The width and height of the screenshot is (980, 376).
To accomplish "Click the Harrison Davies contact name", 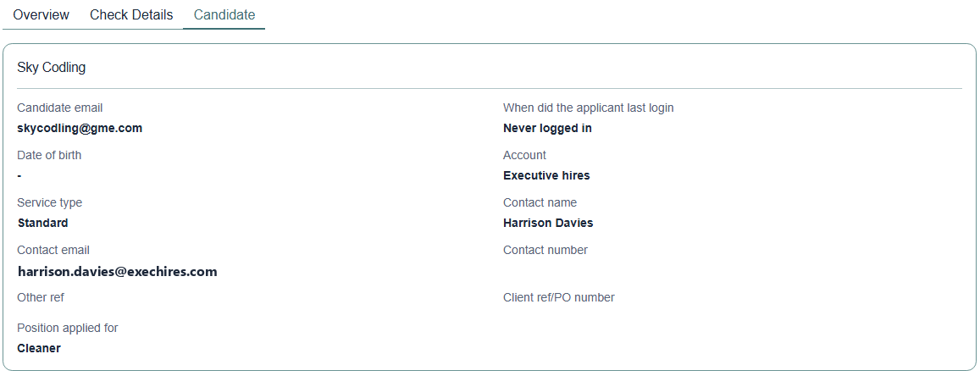I will coord(548,223).
